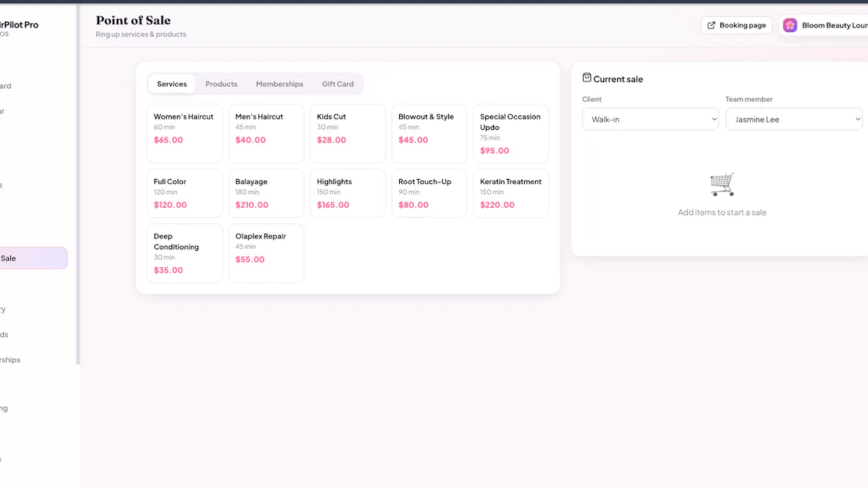Viewport: 868px width, 488px height.
Task: Click the 'Add items to start a sale' text
Action: coord(722,213)
